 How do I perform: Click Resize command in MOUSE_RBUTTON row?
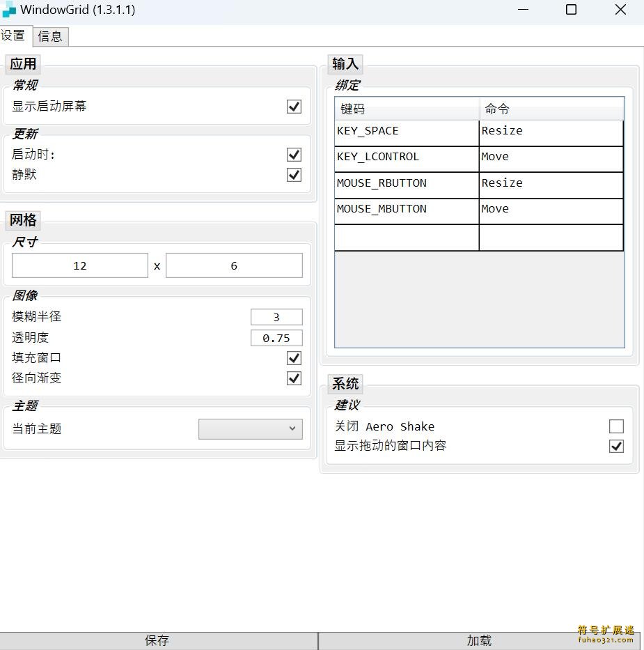pyautogui.click(x=551, y=185)
